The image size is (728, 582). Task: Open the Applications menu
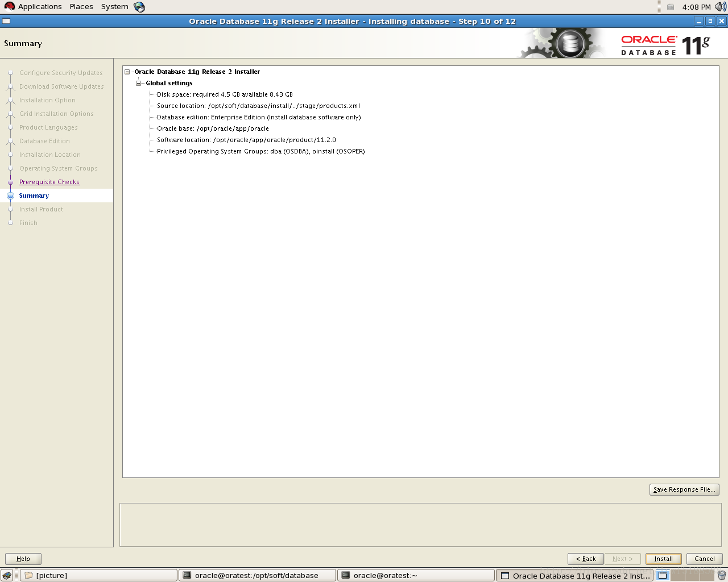coord(40,7)
